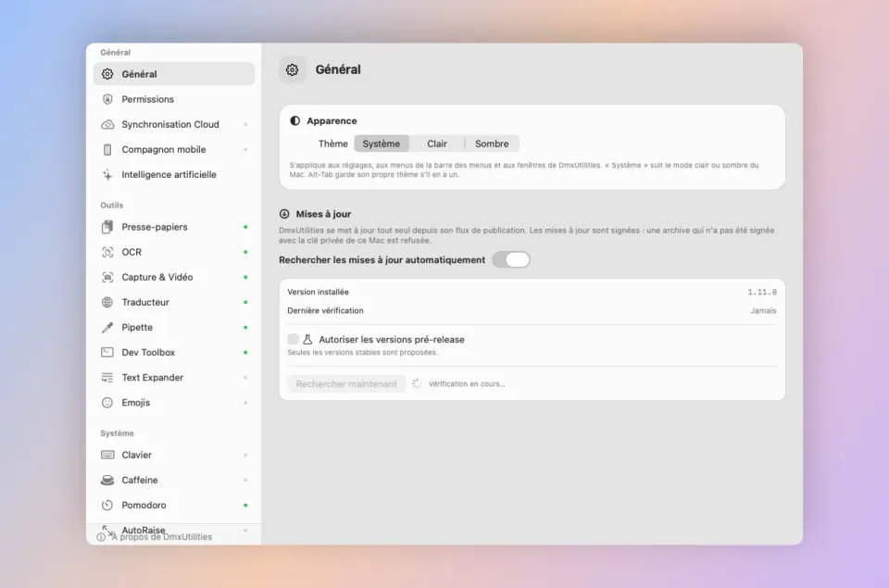Image resolution: width=889 pixels, height=588 pixels.
Task: Click the Text Expander icon
Action: [x=107, y=378]
